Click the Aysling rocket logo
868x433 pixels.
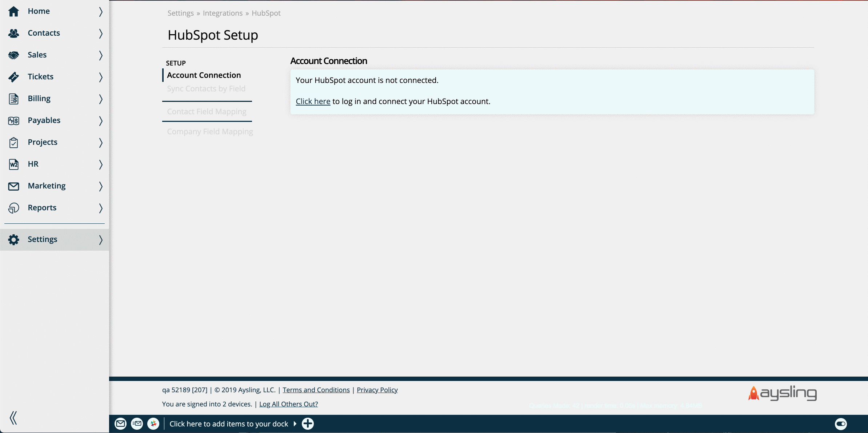click(782, 393)
